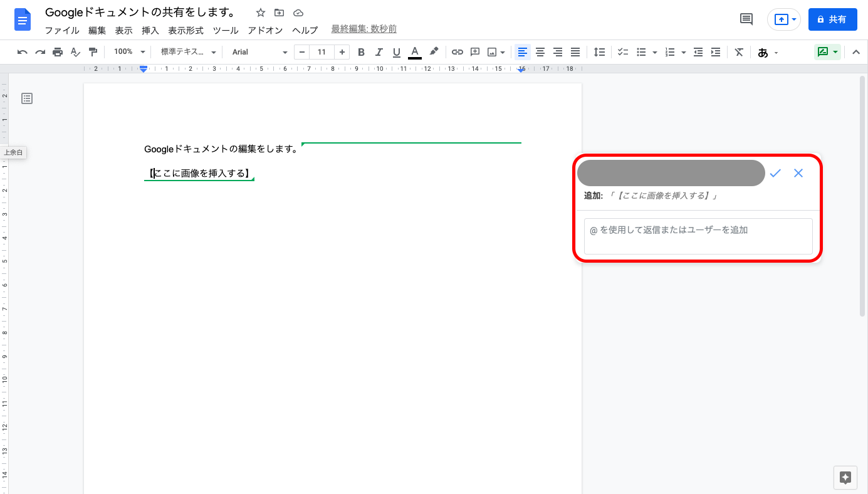Star the document
Image resolution: width=868 pixels, height=494 pixels.
[261, 13]
